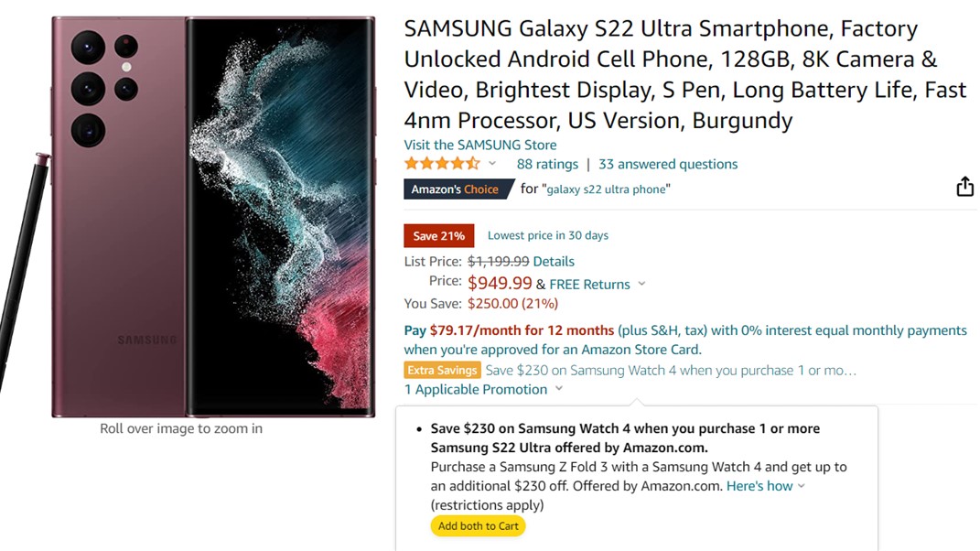This screenshot has width=980, height=551.
Task: Click the share icon
Action: pyautogui.click(x=964, y=187)
